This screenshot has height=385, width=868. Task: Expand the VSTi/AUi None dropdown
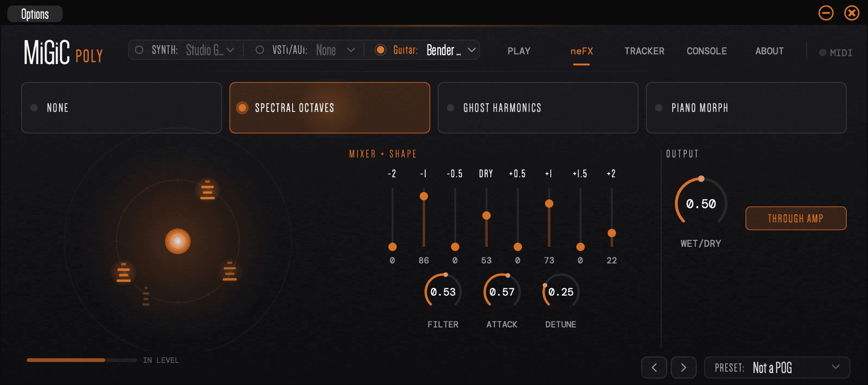(335, 50)
